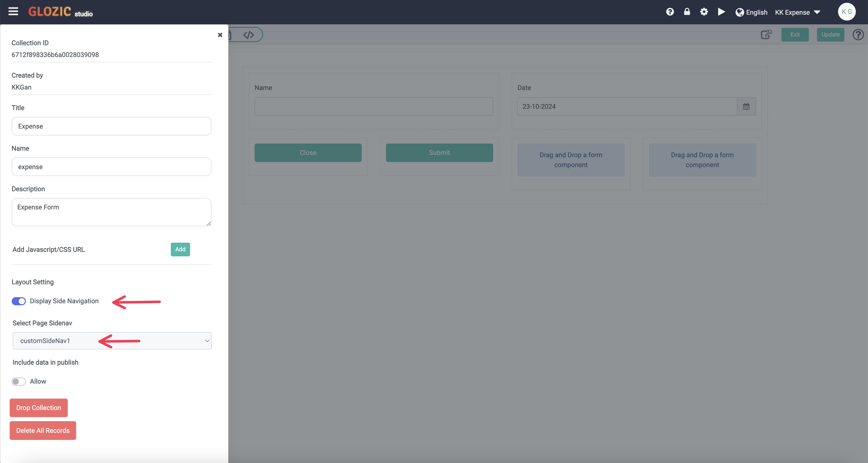
Task: Add a Javascript/CSS URL
Action: point(180,249)
